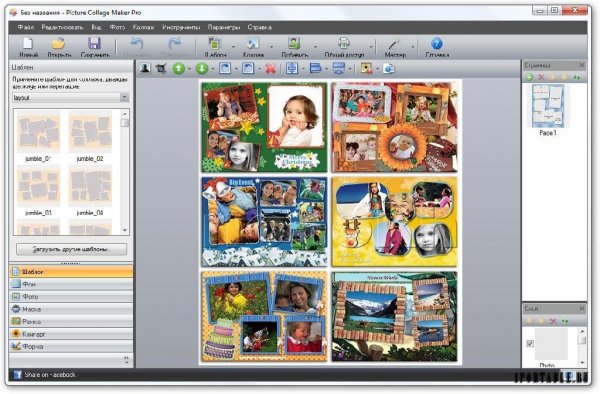
Task: Open the Параметры menu
Action: point(224,27)
